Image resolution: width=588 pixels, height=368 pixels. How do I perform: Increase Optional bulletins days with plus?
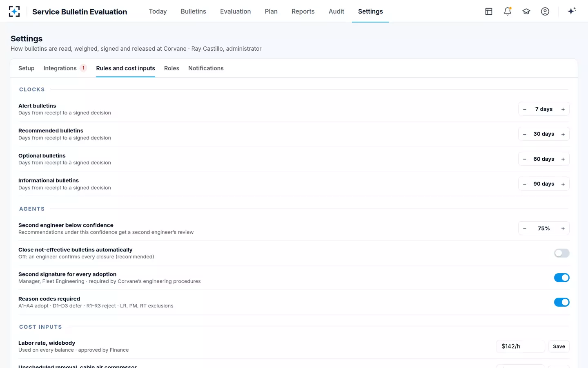tap(563, 159)
